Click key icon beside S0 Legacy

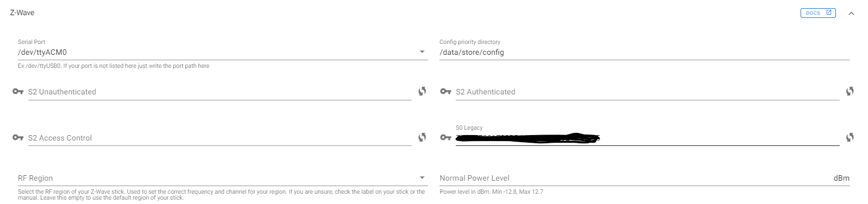pos(446,137)
